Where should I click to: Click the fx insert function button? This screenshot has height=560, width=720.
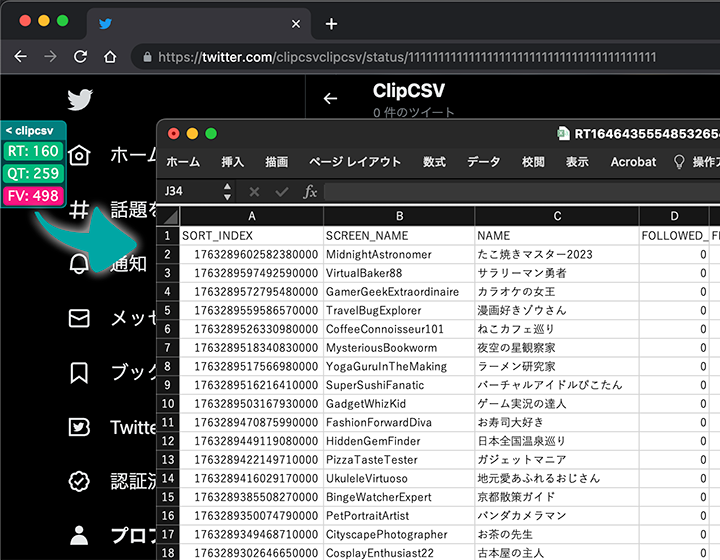pos(310,191)
